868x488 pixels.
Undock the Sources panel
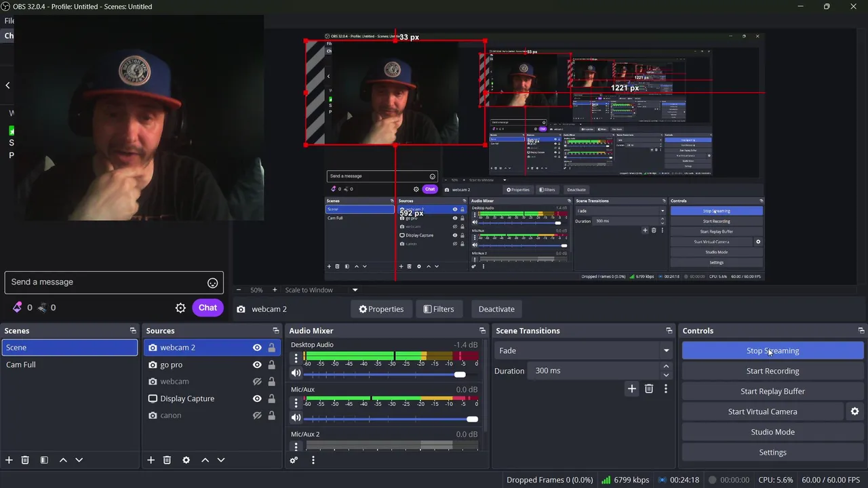coord(275,331)
